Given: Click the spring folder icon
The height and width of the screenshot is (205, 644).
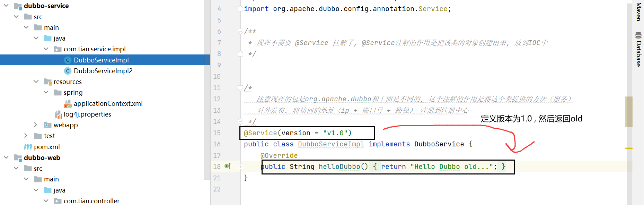Looking at the screenshot, I should 58,92.
